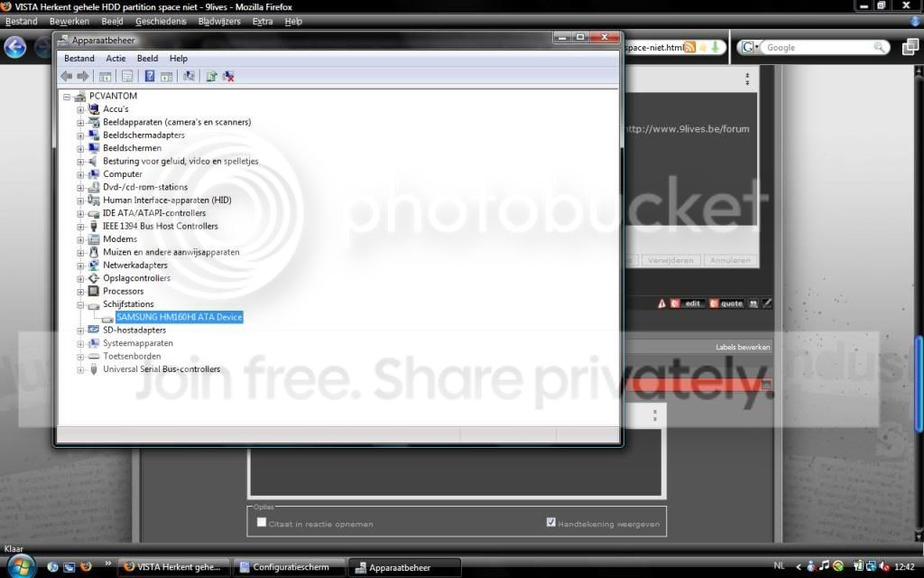Open Extra menu in Firefox
This screenshot has height=578, width=924.
pyautogui.click(x=263, y=22)
